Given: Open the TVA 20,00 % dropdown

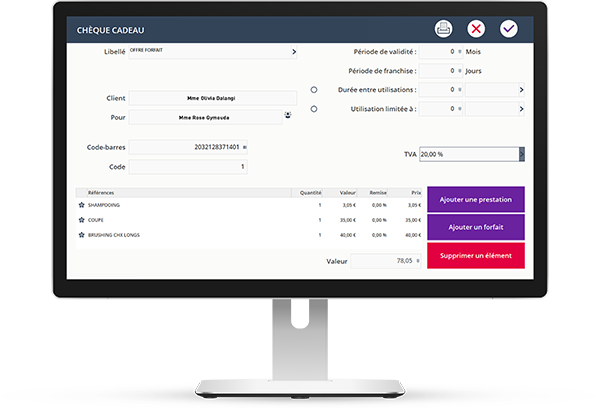Looking at the screenshot, I should pyautogui.click(x=521, y=154).
